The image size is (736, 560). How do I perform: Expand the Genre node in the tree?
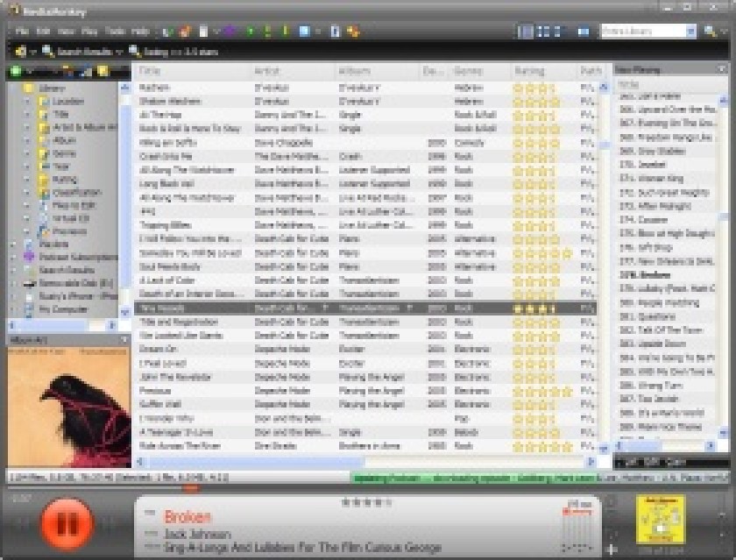[x=27, y=153]
